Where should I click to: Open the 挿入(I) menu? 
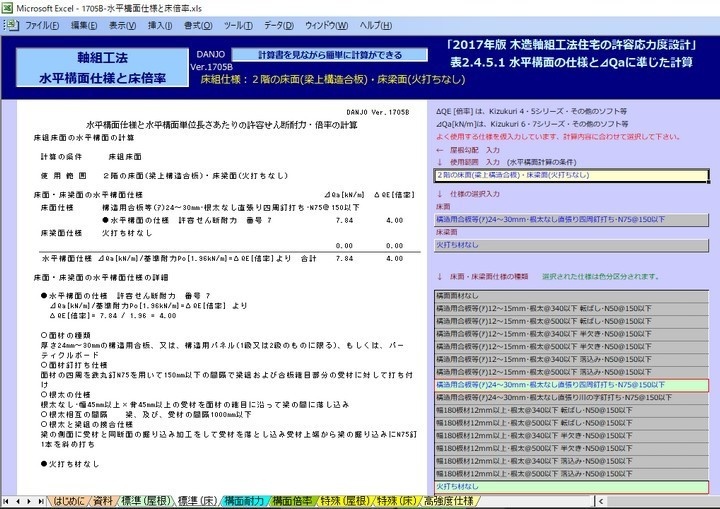pos(160,26)
